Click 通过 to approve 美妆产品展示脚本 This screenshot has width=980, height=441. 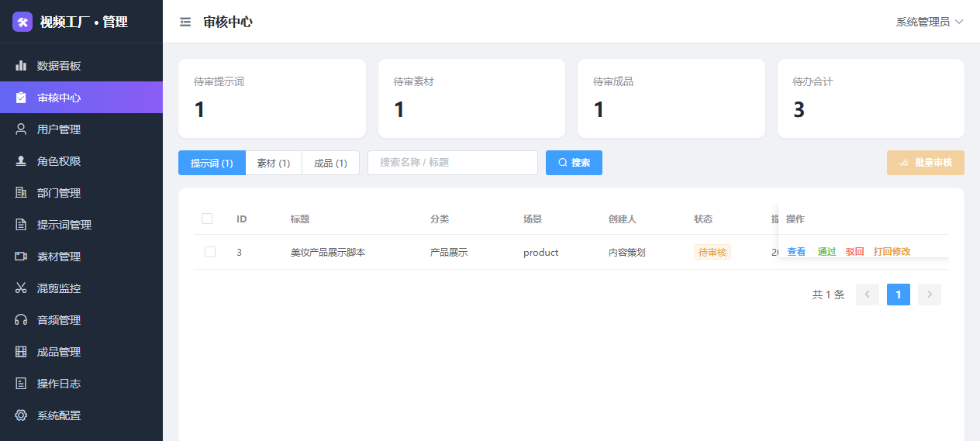[826, 252]
